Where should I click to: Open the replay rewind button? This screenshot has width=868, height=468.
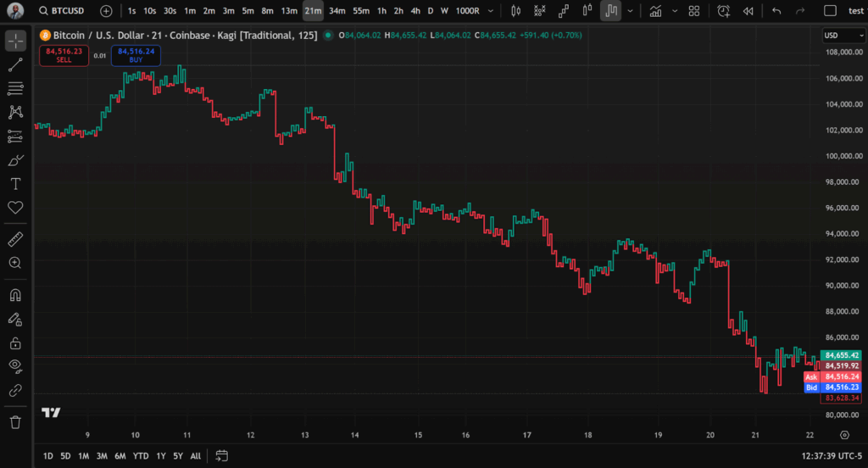[748, 11]
